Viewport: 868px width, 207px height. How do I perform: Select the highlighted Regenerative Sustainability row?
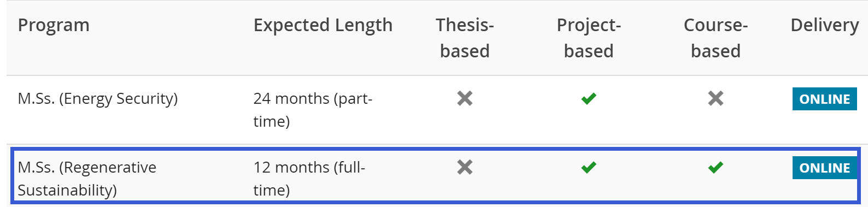(x=436, y=175)
